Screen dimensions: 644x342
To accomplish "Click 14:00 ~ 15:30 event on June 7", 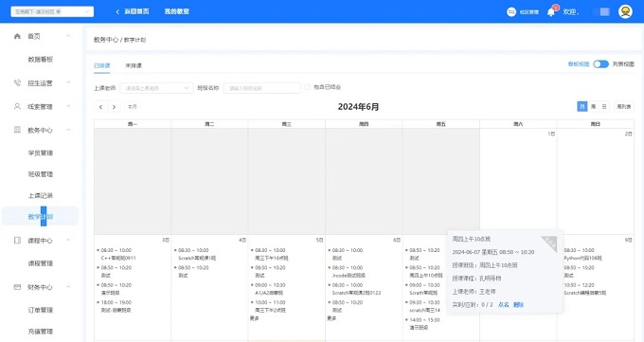I will [424, 320].
